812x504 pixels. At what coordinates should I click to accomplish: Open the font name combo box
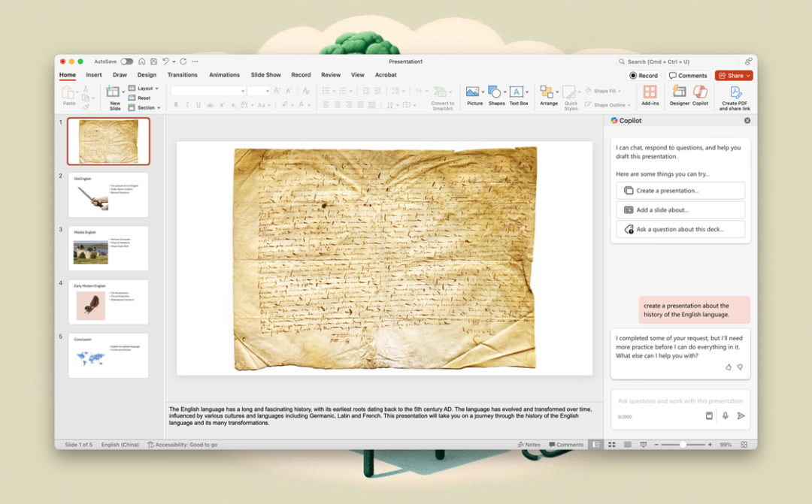click(x=208, y=91)
